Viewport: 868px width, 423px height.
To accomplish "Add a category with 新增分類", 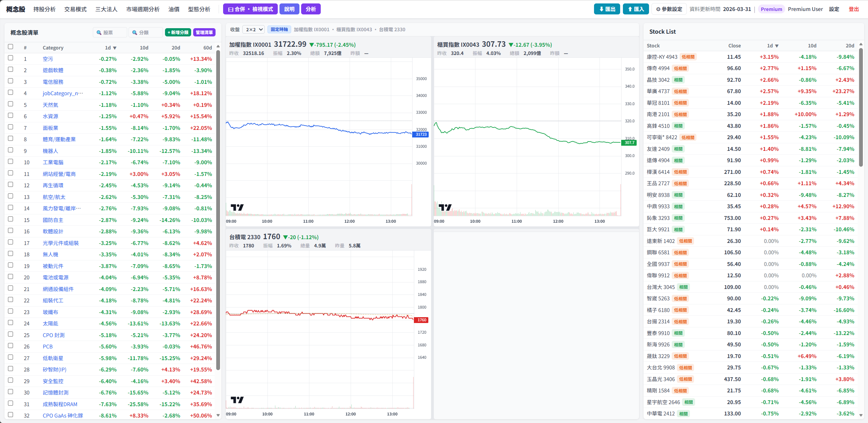I will (178, 32).
